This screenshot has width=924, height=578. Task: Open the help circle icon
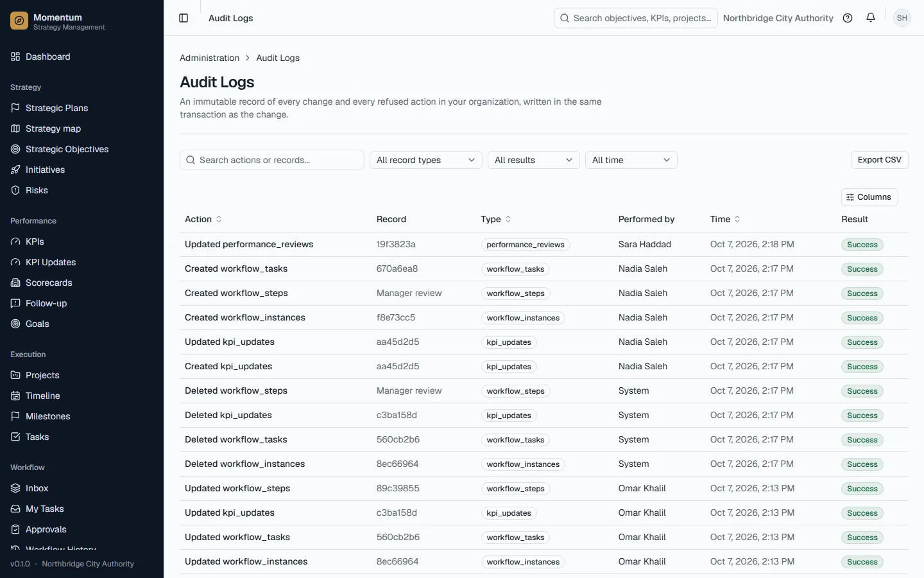click(x=848, y=18)
